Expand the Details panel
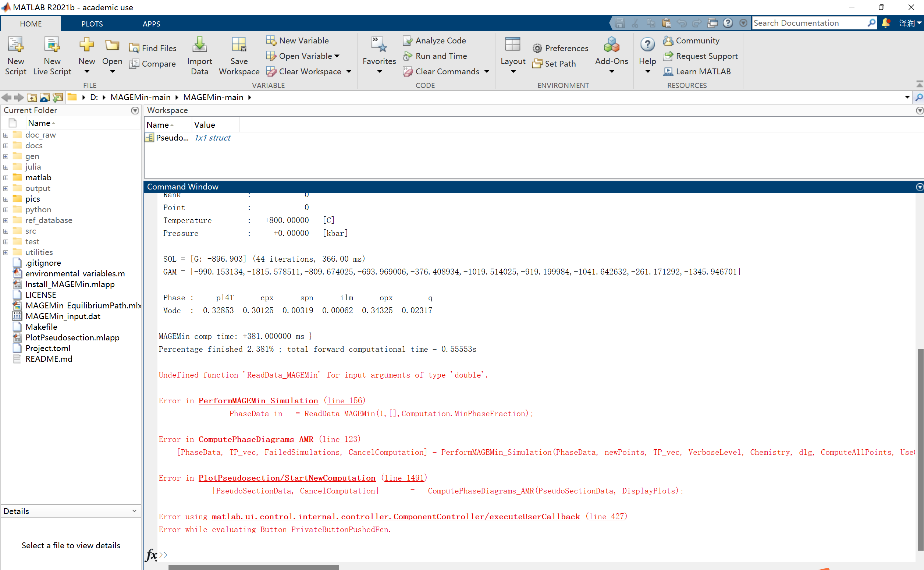 coord(135,511)
